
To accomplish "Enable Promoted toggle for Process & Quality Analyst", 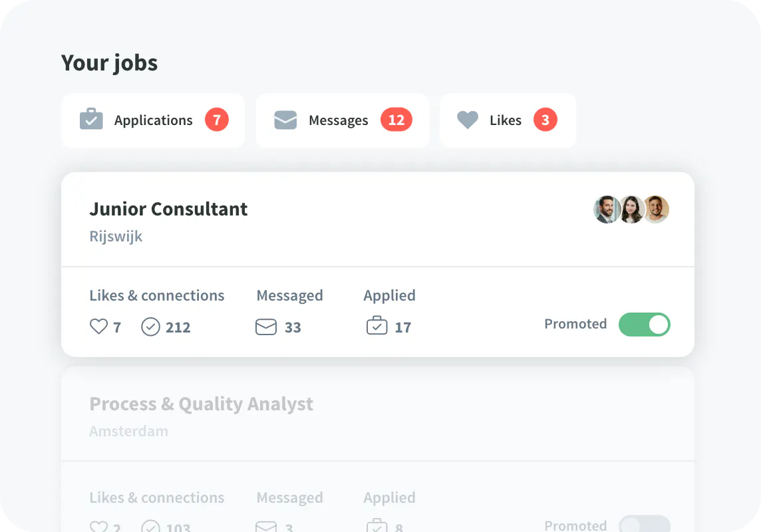I will pyautogui.click(x=644, y=525).
